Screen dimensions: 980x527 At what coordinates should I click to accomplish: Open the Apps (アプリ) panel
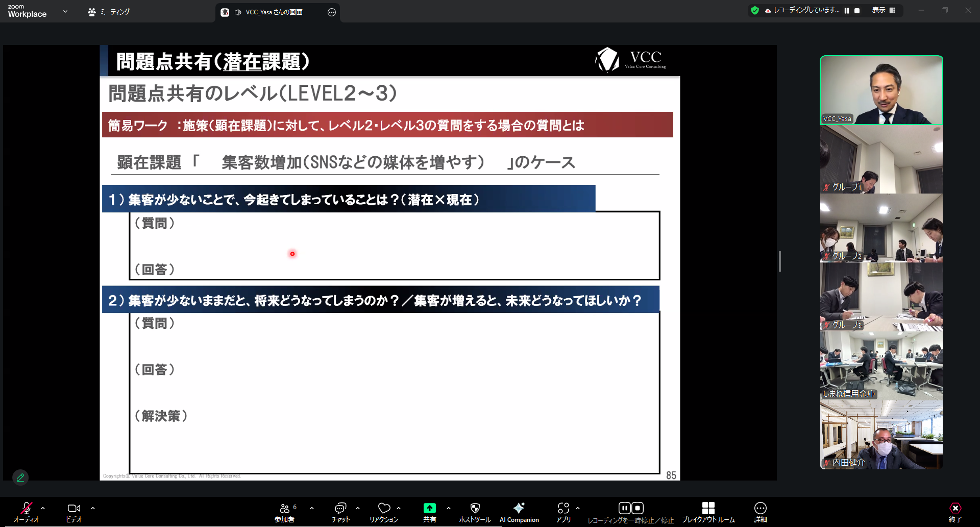pyautogui.click(x=563, y=512)
